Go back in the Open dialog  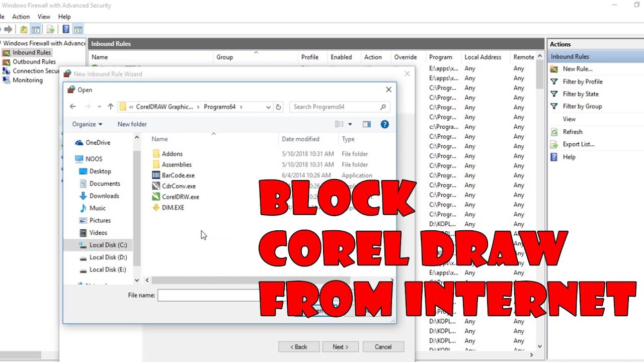[73, 107]
